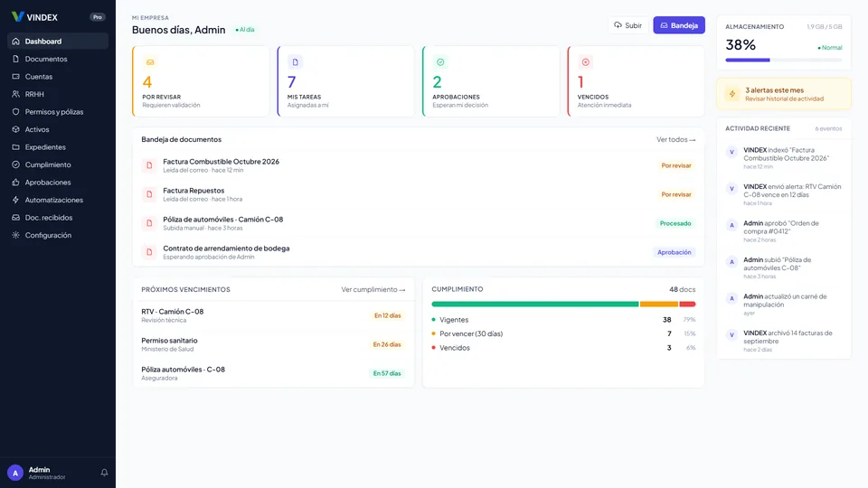Open the Dashboard sidebar item
Viewport: 868px width, 488px height.
(58, 41)
